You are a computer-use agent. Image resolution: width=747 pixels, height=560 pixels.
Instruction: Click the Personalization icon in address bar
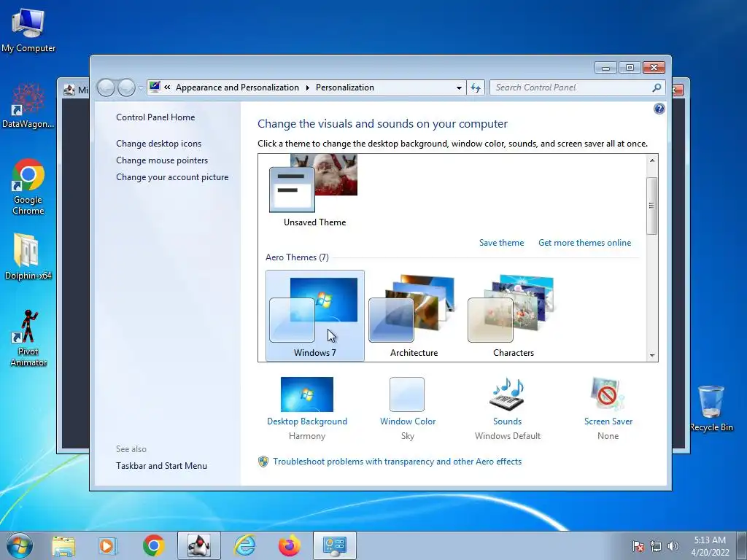[155, 87]
